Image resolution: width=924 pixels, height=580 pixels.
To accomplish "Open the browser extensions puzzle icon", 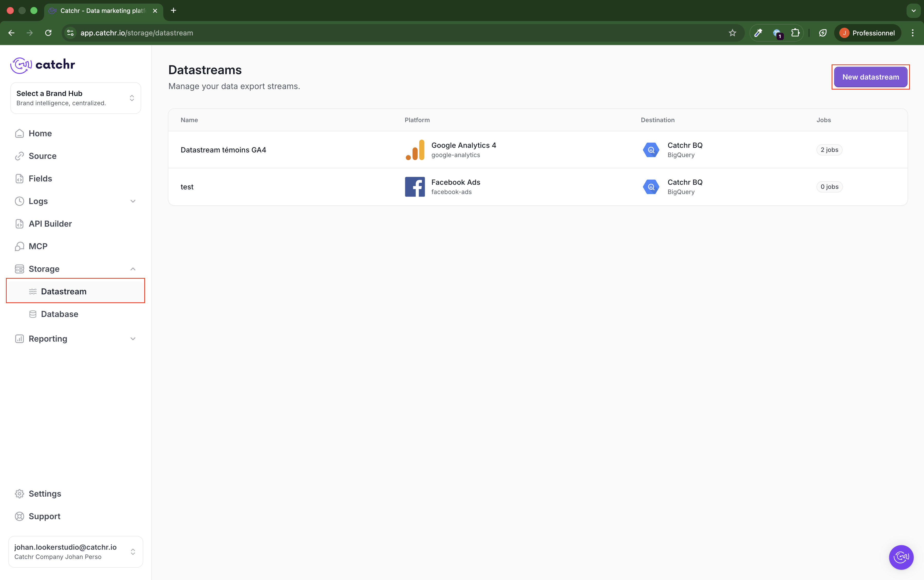I will 795,33.
